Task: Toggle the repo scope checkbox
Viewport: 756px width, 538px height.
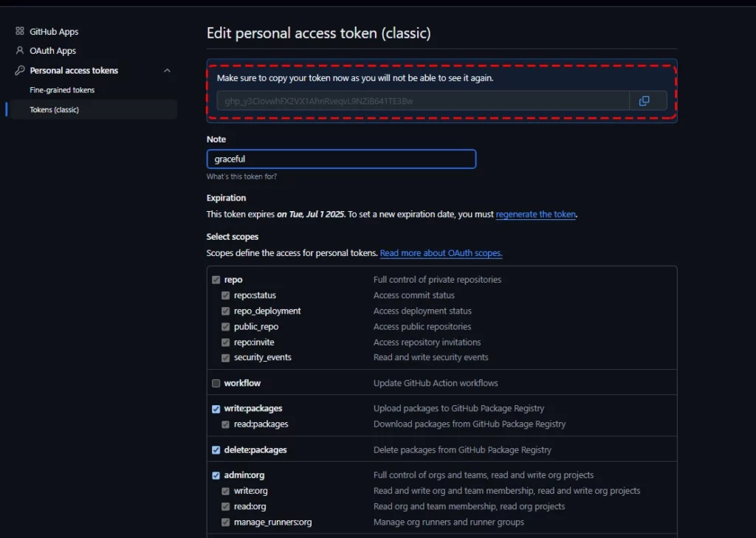Action: (216, 280)
